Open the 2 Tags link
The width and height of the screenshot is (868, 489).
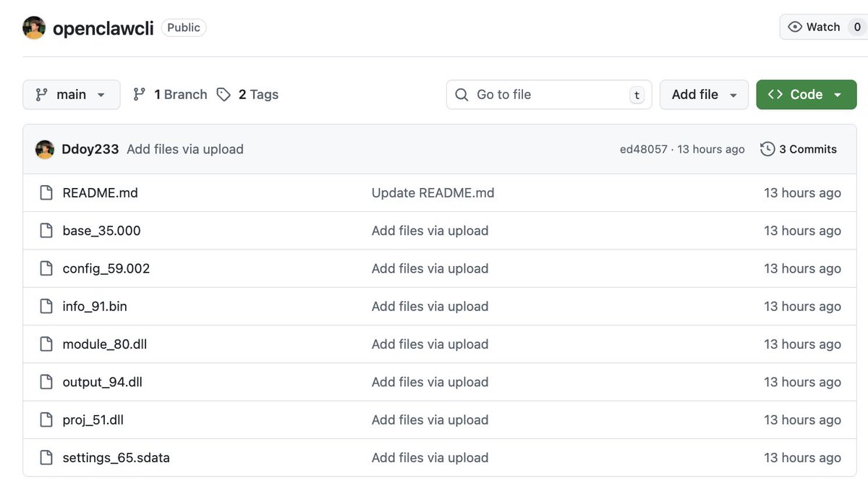click(x=258, y=95)
